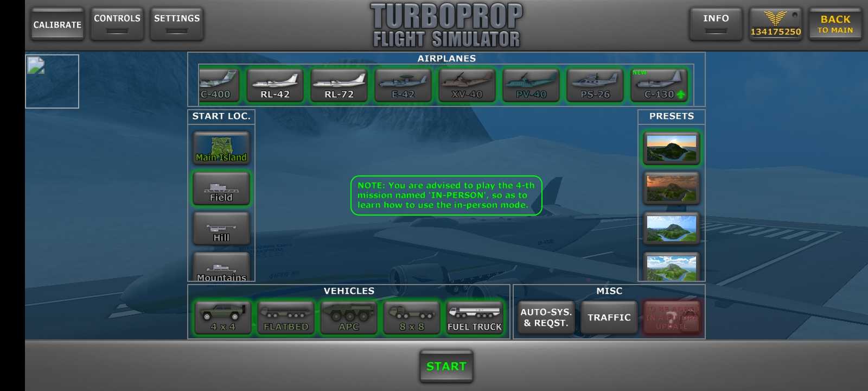Select the XV-40 tiltrotor aircraft
Screen dimensions: 868x391
click(x=467, y=85)
